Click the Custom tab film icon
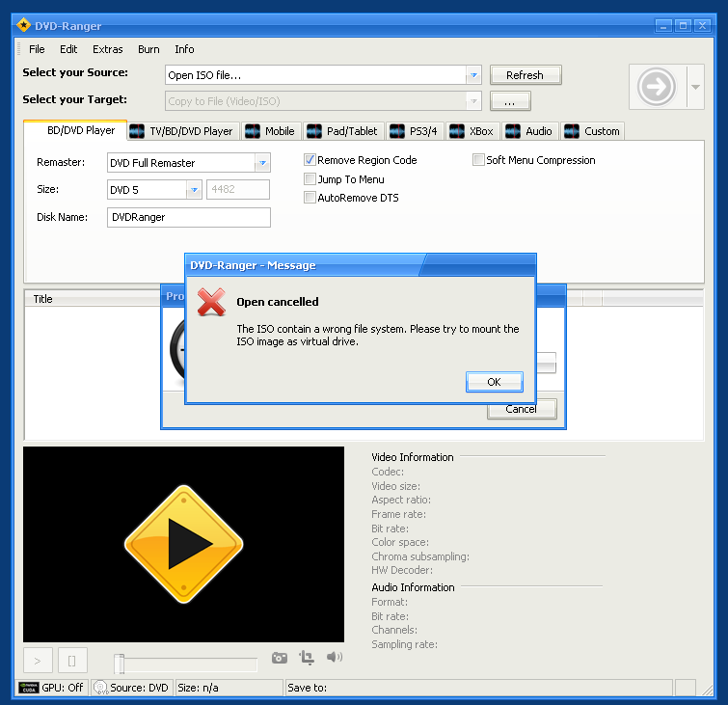728x705 pixels. pyautogui.click(x=572, y=131)
